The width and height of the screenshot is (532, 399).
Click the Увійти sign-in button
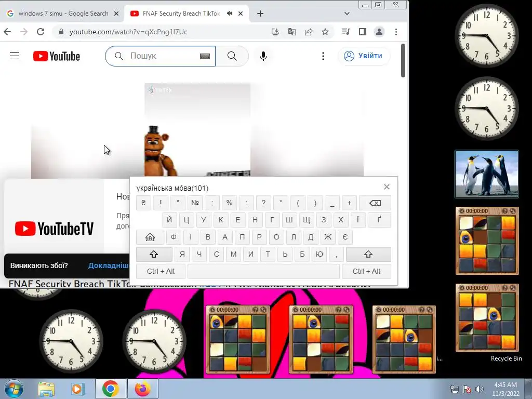(364, 56)
